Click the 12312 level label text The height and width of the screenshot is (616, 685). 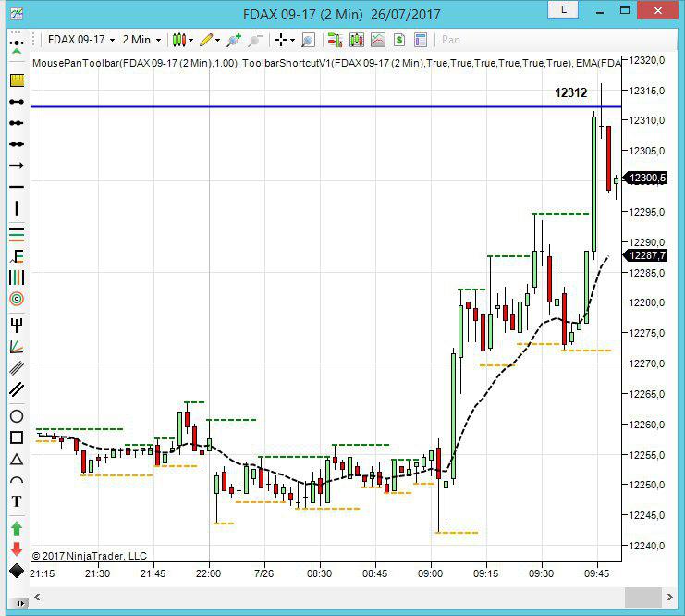[x=570, y=92]
